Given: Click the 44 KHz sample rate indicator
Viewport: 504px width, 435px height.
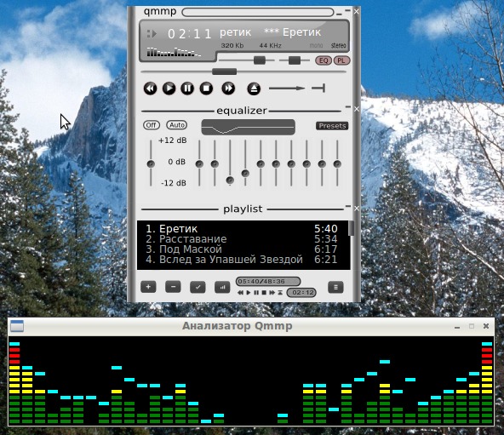Looking at the screenshot, I should [271, 46].
